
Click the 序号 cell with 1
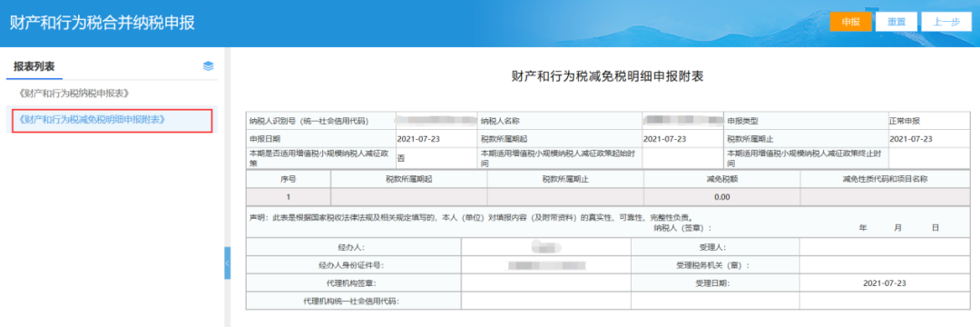[x=289, y=197]
